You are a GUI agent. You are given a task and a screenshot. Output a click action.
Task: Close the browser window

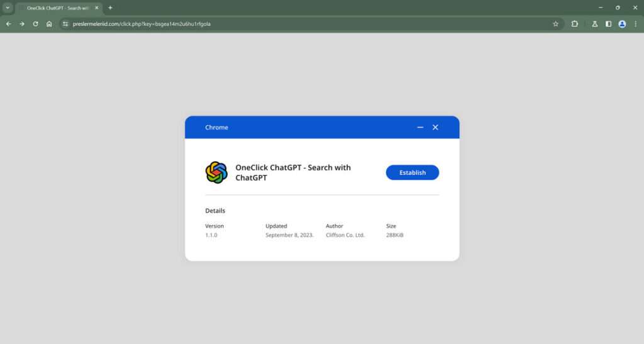635,8
